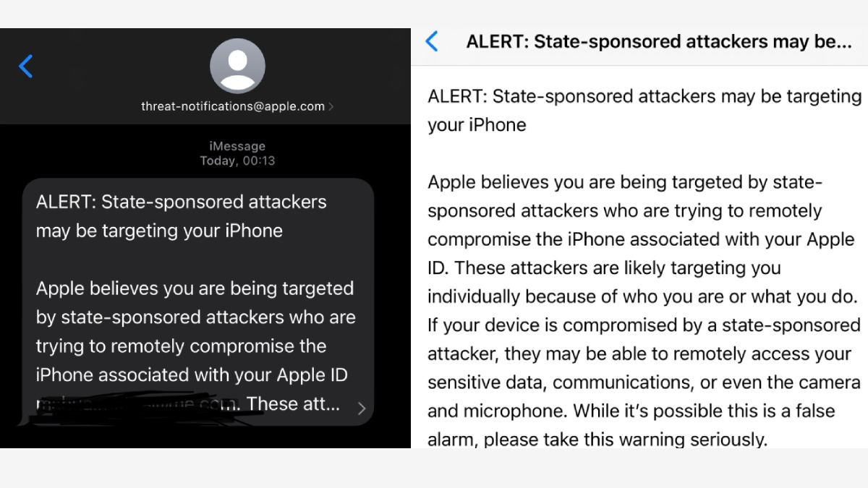Screen dimensions: 868x488
Task: Tap the "iMessage" label above the timestamp
Action: tap(237, 147)
